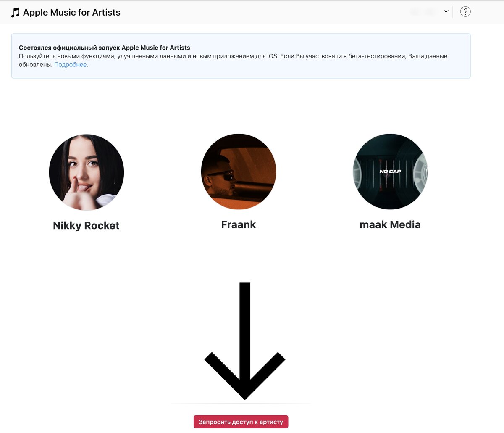Select the maak Media artist label
Screen dimensions: 504x433
tap(390, 224)
